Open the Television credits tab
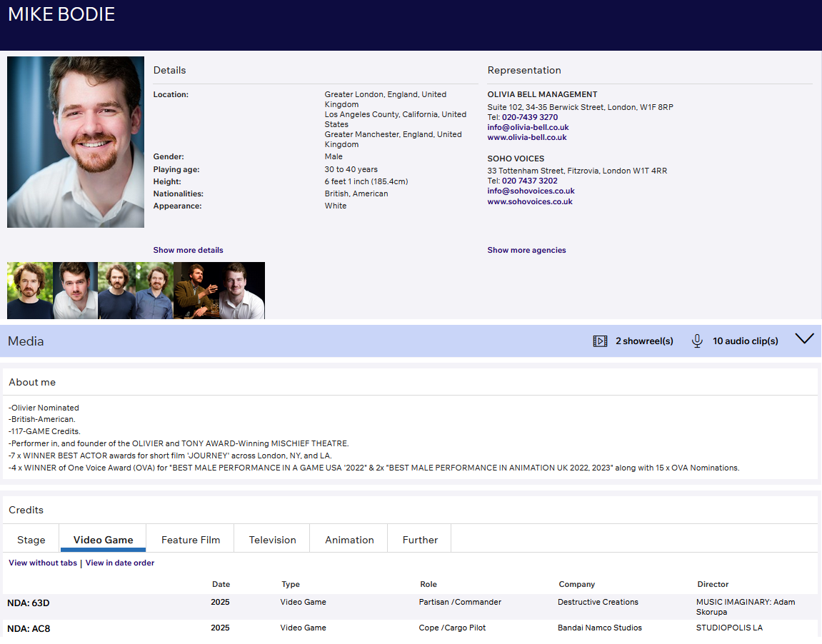Viewport: 822px width, 644px height. (x=273, y=540)
